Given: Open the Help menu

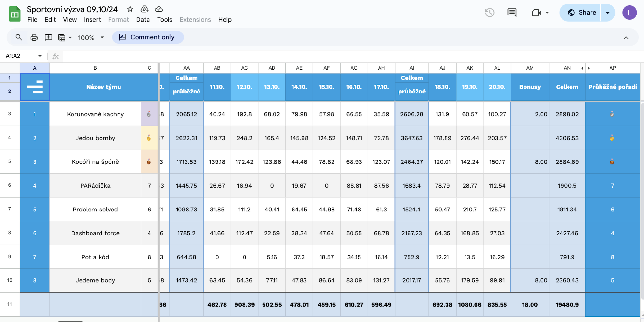Looking at the screenshot, I should pos(225,20).
